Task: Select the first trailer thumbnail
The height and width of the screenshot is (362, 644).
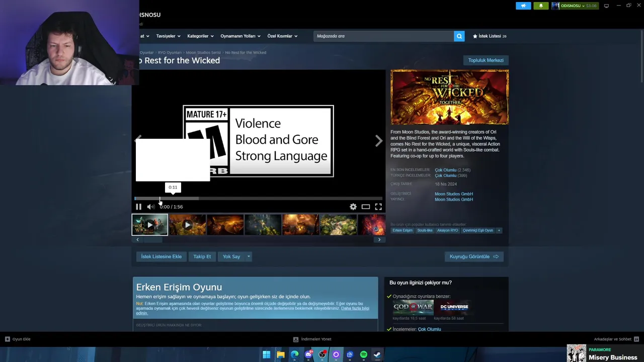Action: [150, 225]
